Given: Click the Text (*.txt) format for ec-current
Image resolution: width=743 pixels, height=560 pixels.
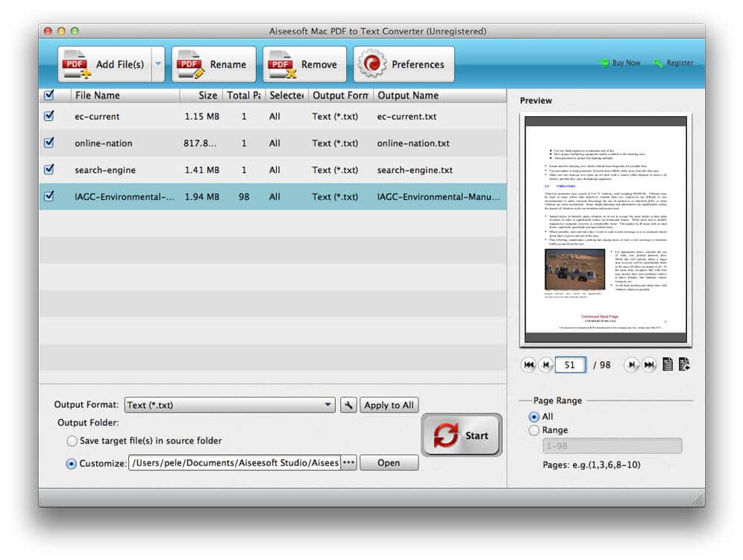Looking at the screenshot, I should tap(335, 116).
